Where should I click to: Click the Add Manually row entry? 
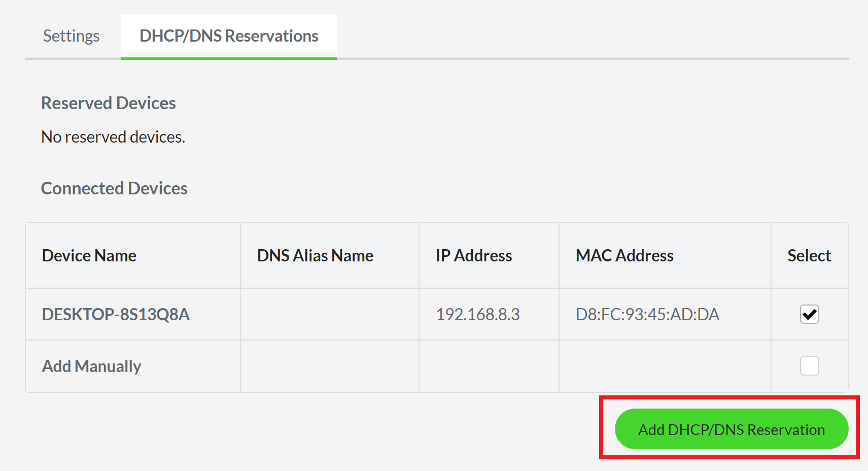(x=91, y=365)
